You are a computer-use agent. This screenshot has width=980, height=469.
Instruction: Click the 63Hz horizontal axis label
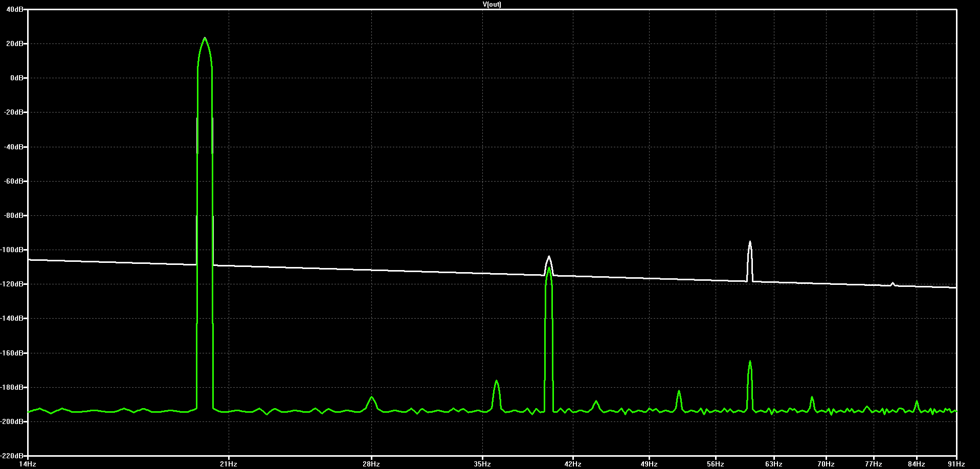(x=774, y=464)
